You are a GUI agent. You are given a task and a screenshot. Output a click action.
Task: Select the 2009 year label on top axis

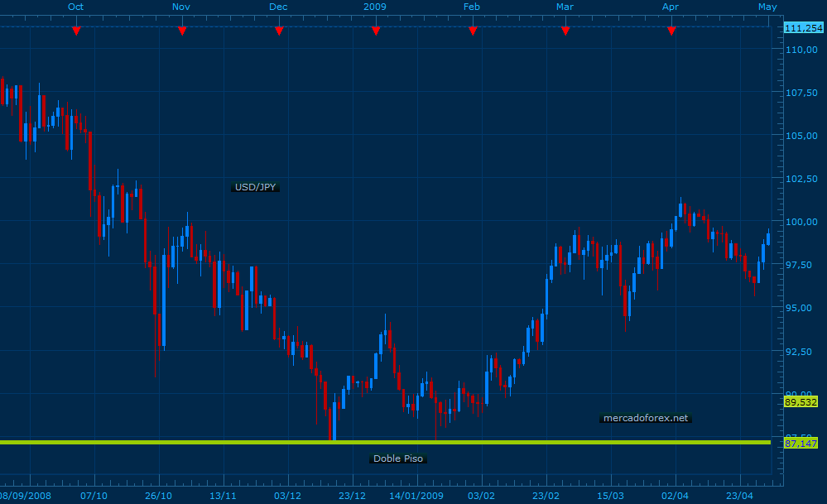[375, 7]
